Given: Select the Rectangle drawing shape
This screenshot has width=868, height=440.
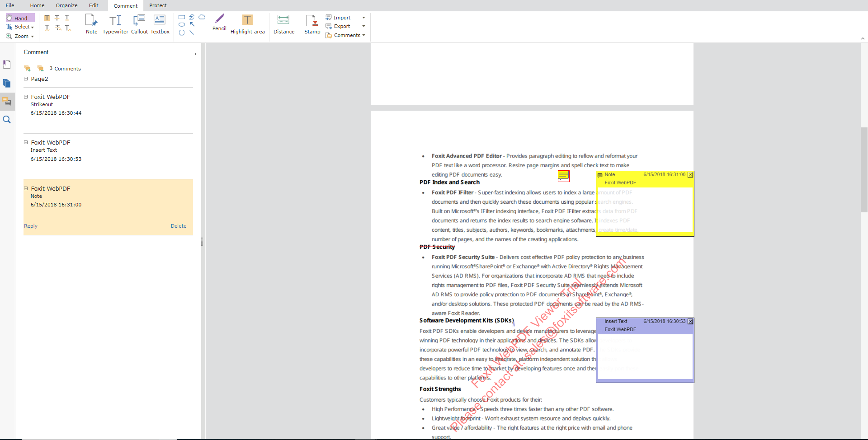Looking at the screenshot, I should coord(182,17).
